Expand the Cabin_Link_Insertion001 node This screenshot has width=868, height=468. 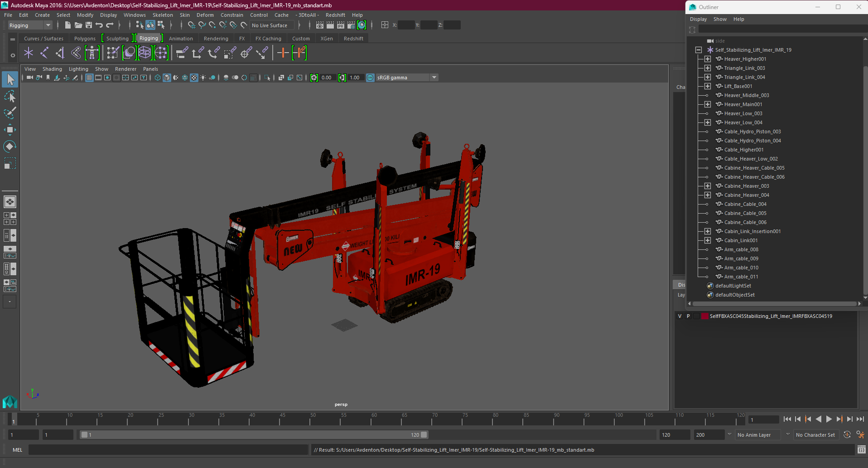(708, 231)
